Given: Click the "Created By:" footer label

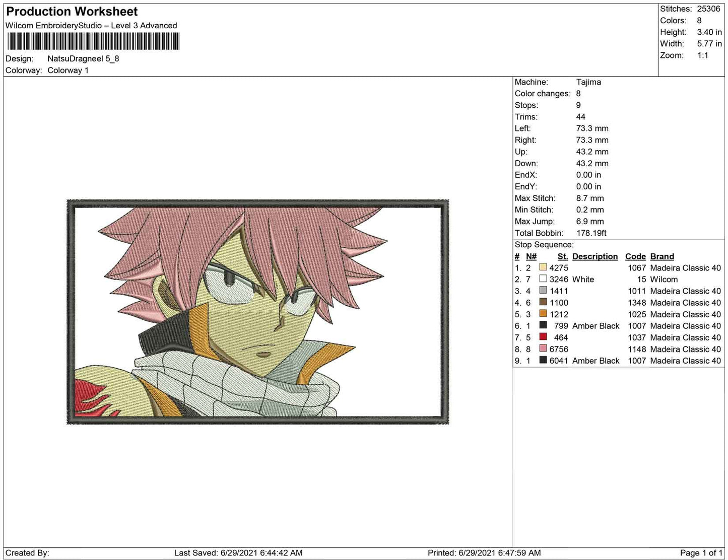Looking at the screenshot, I should point(27,553).
